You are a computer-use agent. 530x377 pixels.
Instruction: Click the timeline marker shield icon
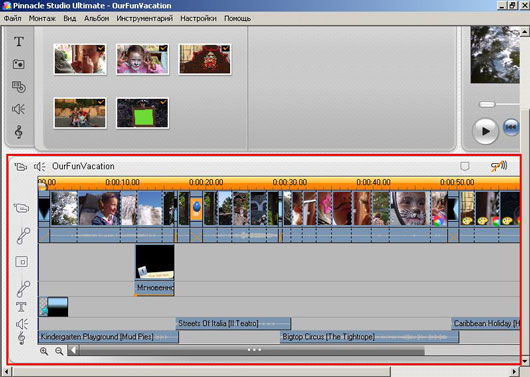click(465, 166)
